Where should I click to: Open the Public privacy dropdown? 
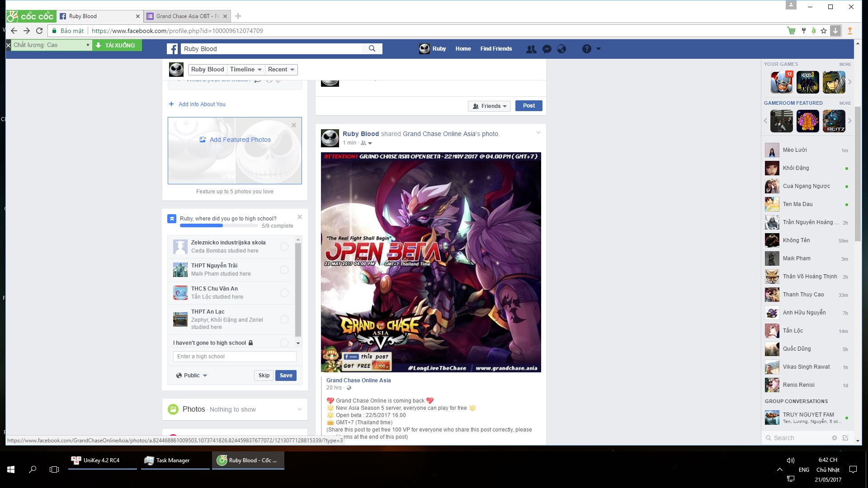[x=192, y=375]
